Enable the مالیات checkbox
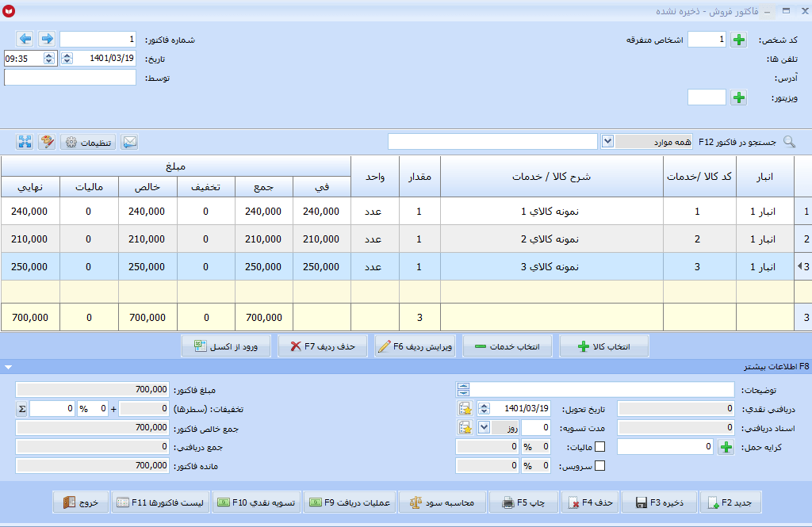 (x=599, y=447)
